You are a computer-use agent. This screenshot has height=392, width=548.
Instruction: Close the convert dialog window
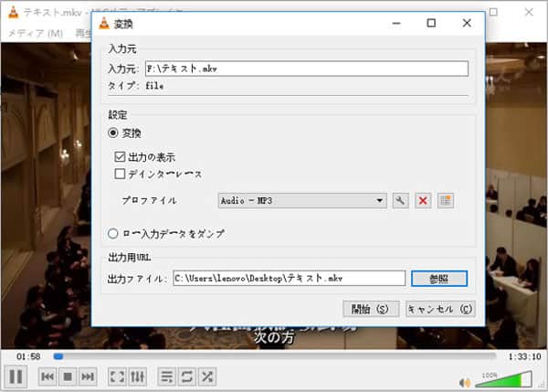(467, 23)
